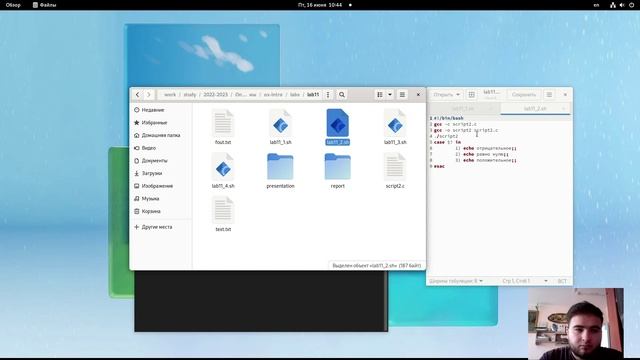
Task: Select the presentation folder icon
Action: click(x=280, y=167)
